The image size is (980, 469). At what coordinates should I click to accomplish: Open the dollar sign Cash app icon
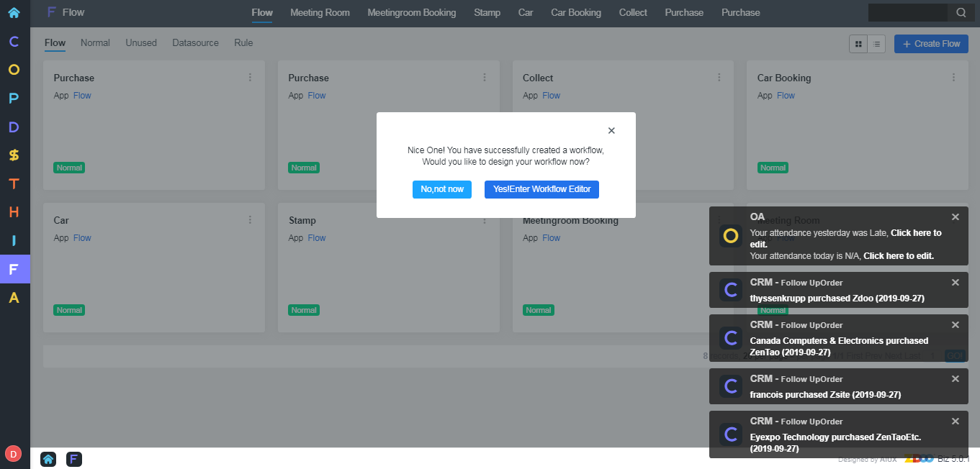(x=14, y=155)
